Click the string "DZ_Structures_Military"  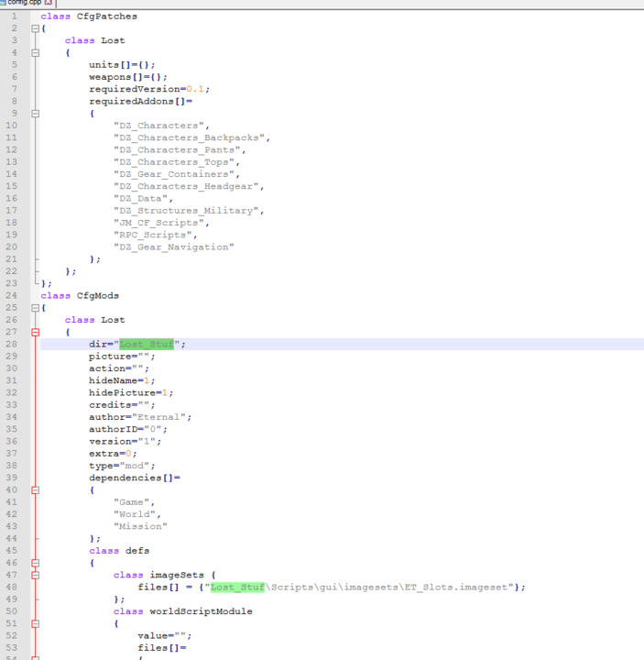(186, 211)
